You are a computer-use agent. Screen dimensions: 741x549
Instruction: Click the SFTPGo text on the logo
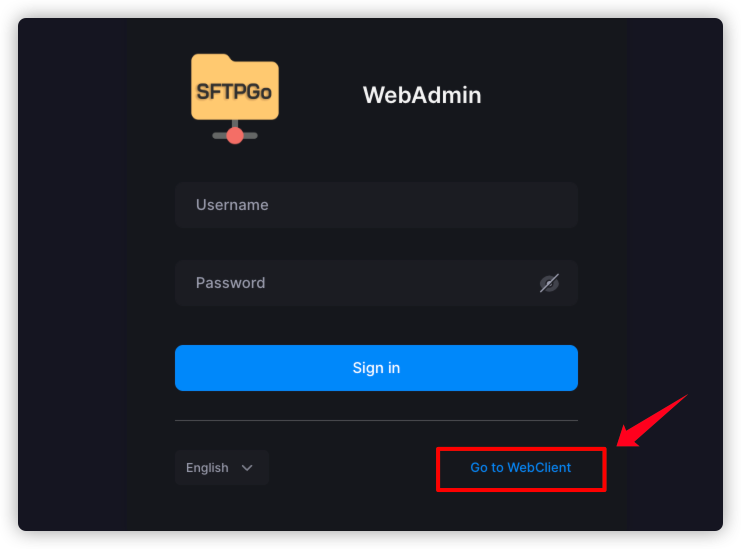[235, 92]
